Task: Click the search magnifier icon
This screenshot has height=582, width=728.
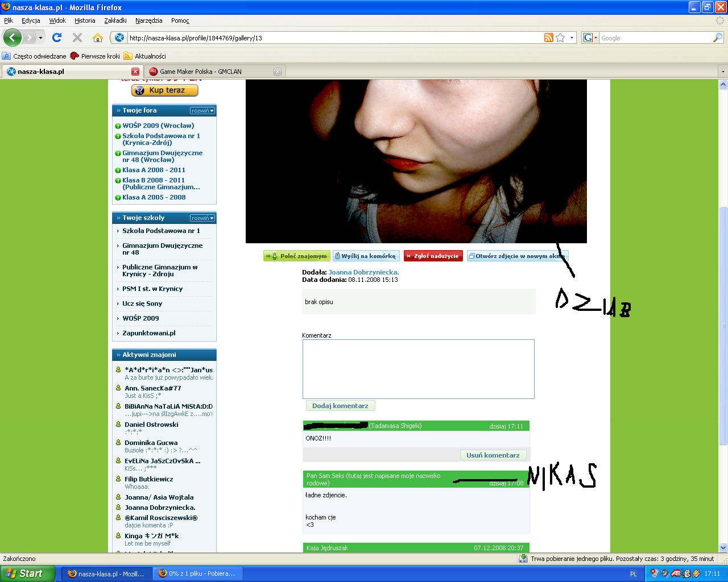Action: click(718, 38)
